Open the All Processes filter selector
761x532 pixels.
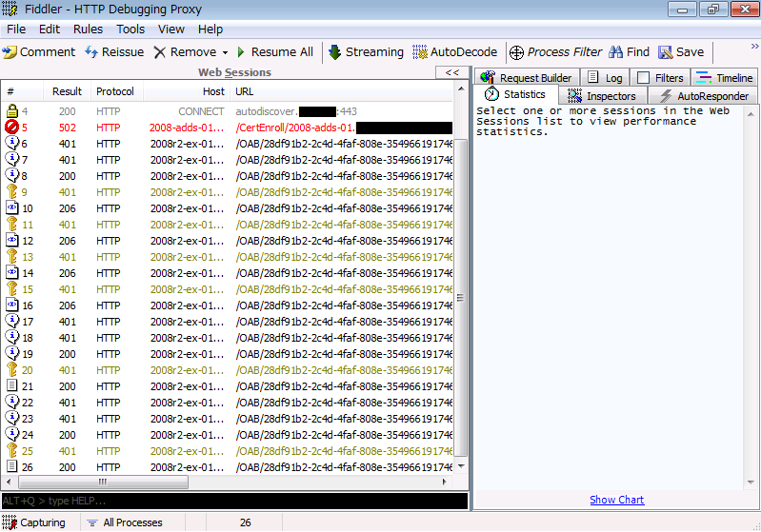tap(125, 522)
